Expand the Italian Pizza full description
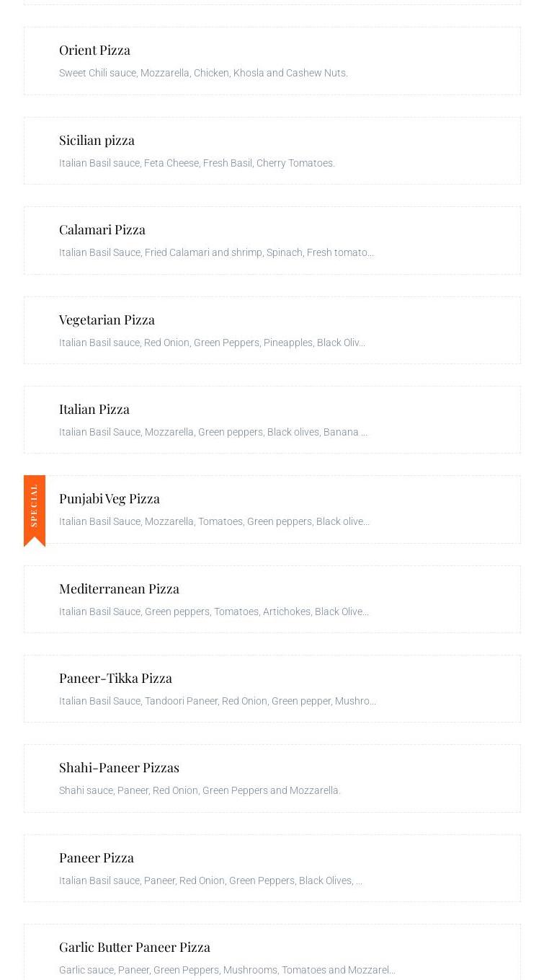The width and height of the screenshot is (544, 980). (213, 432)
